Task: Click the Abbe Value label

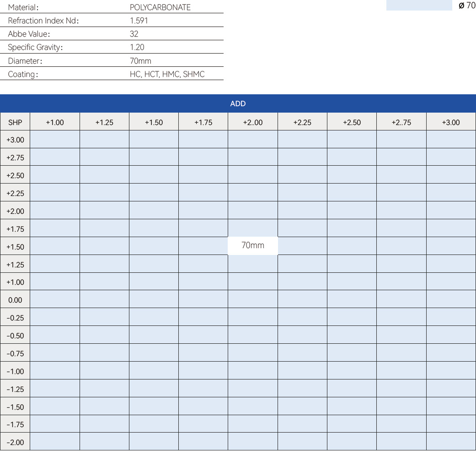Action: coord(29,34)
